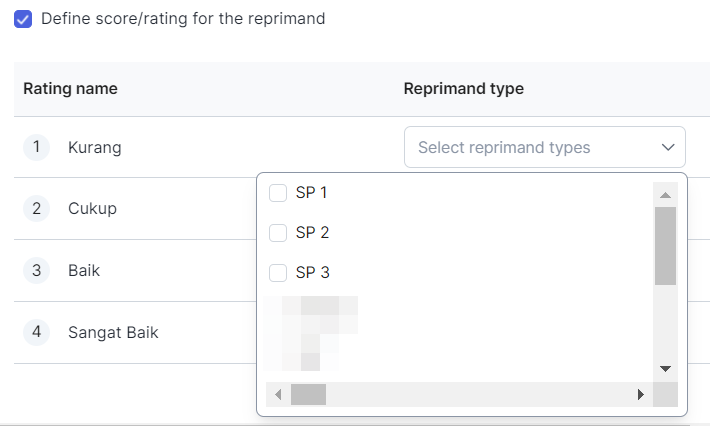Open the Select reprimand types dropdown

tap(530, 147)
